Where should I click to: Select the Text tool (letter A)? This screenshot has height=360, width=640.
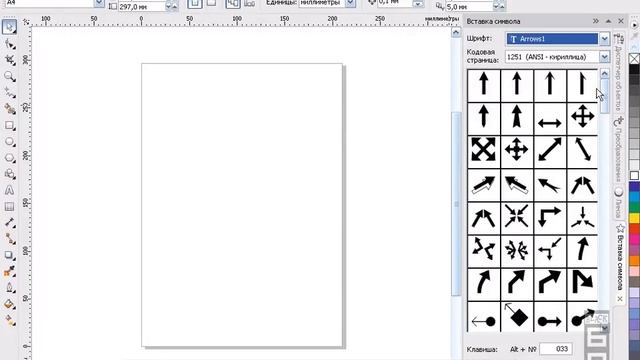[x=9, y=191]
